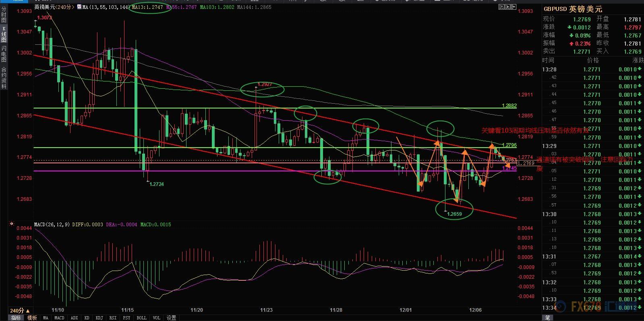Click the 12/06 date marker on time axis
Image resolution: width=644 pixels, height=321 pixels.
pyautogui.click(x=475, y=310)
